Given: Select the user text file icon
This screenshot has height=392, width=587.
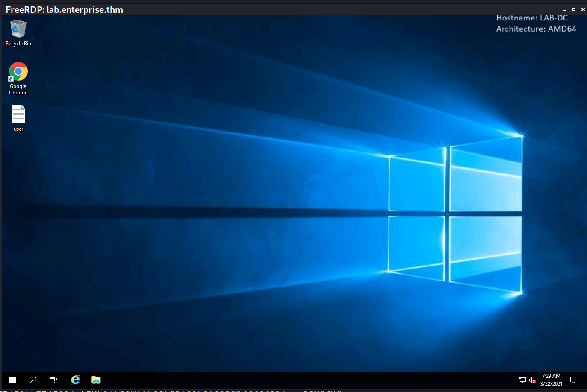Looking at the screenshot, I should 18,118.
